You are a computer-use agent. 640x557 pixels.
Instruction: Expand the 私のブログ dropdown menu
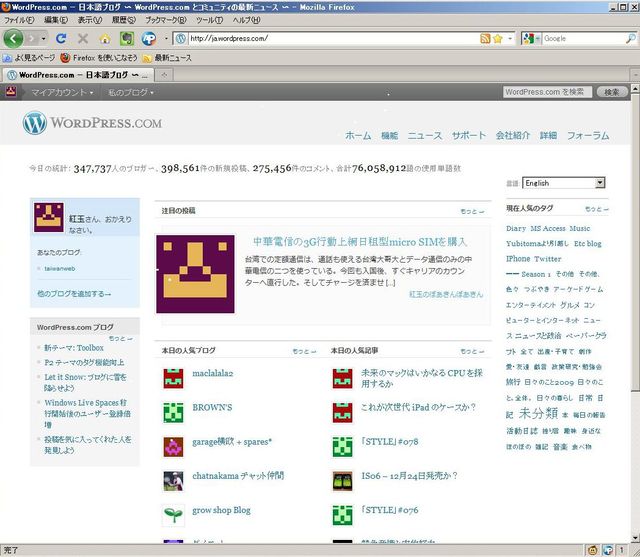[131, 92]
